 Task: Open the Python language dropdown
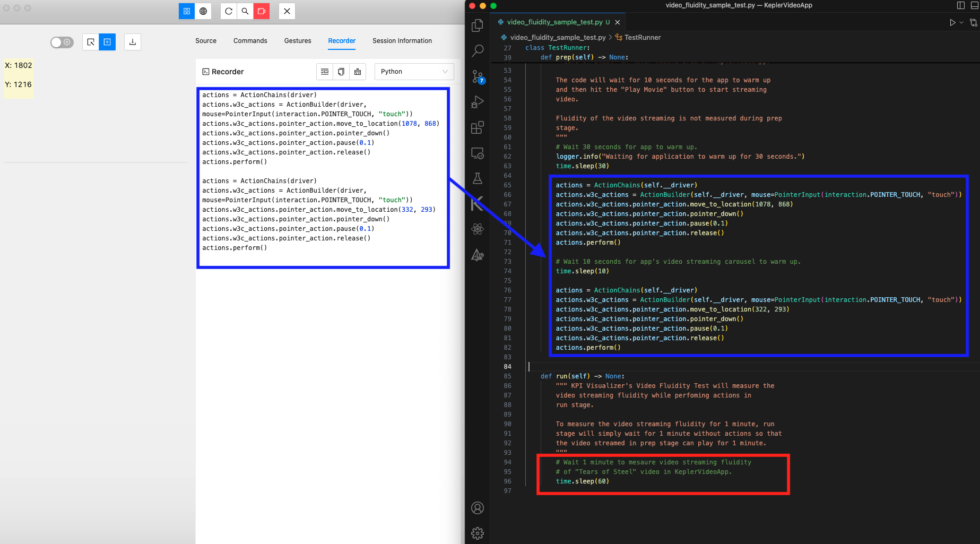tap(414, 72)
